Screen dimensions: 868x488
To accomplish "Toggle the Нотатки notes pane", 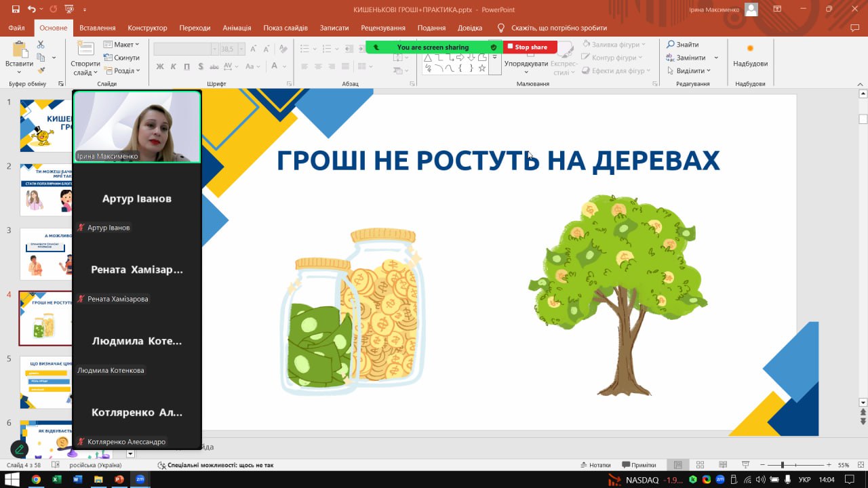I will click(x=595, y=465).
